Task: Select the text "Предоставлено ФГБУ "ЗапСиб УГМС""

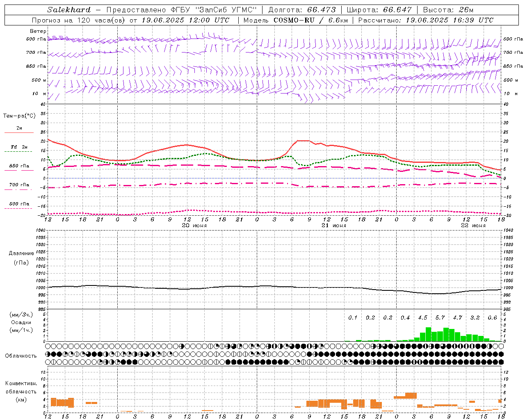Action: [181, 10]
